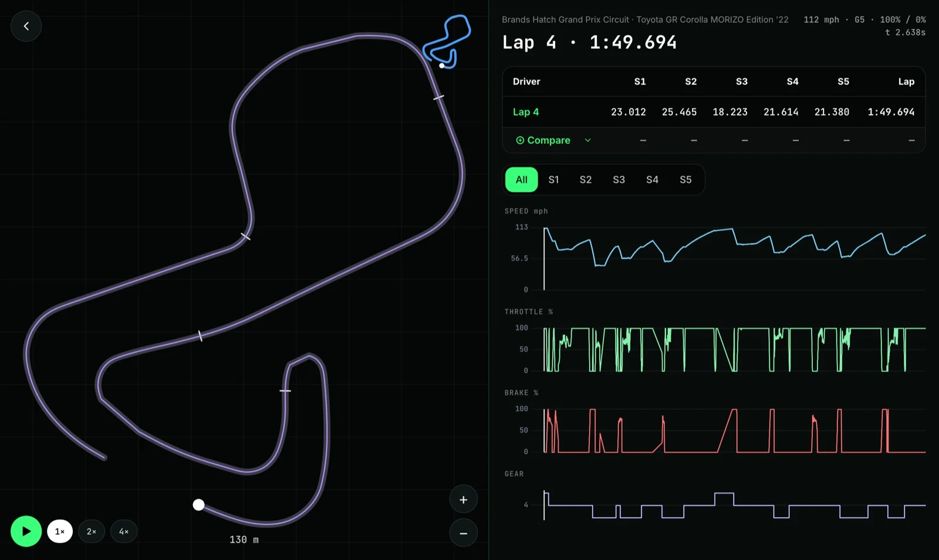Switch to the S2 sector tab

(x=586, y=179)
